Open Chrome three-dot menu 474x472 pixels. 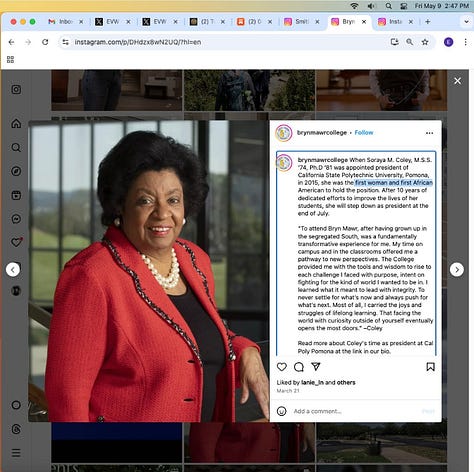[465, 42]
